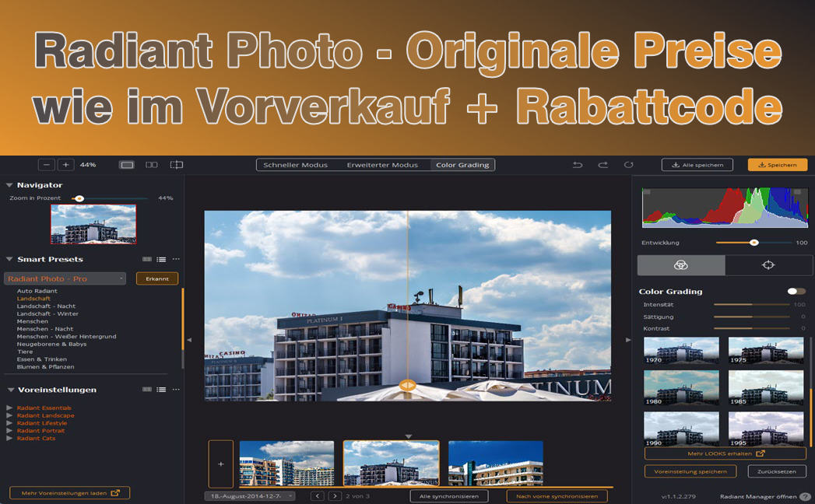Expand Radiant Landscape preset group
The height and width of the screenshot is (504, 815).
point(9,415)
